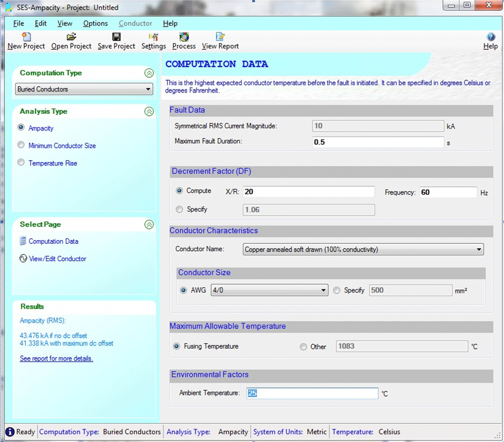Viewport: 504px width, 442px height.
Task: Select the Ampacity analysis type
Action: pos(21,127)
